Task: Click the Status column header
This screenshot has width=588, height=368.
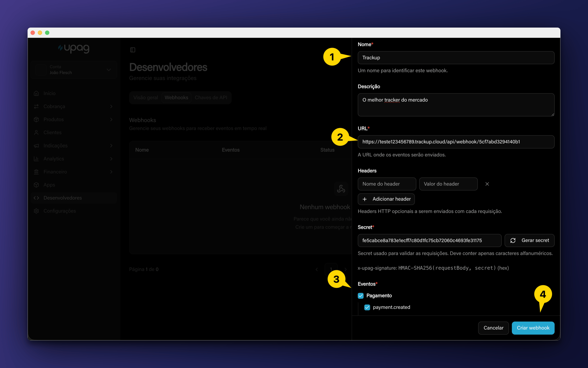Action: (x=327, y=150)
